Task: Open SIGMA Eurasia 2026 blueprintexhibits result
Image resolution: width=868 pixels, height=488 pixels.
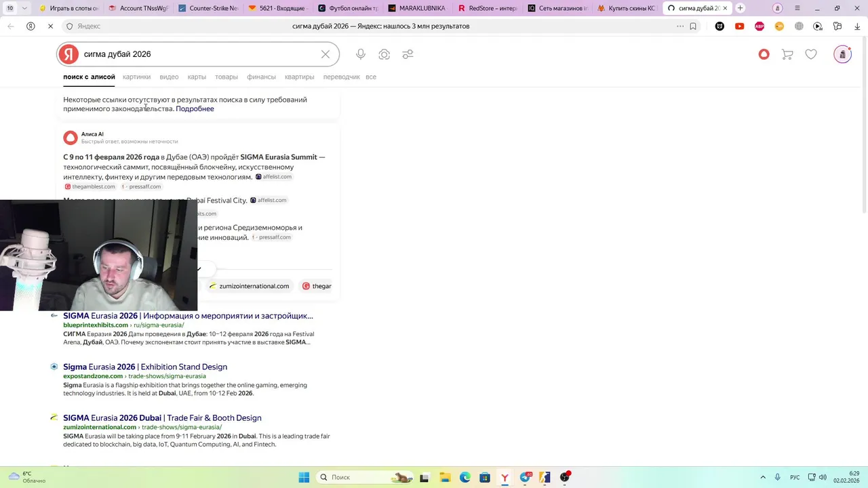Action: click(x=188, y=316)
